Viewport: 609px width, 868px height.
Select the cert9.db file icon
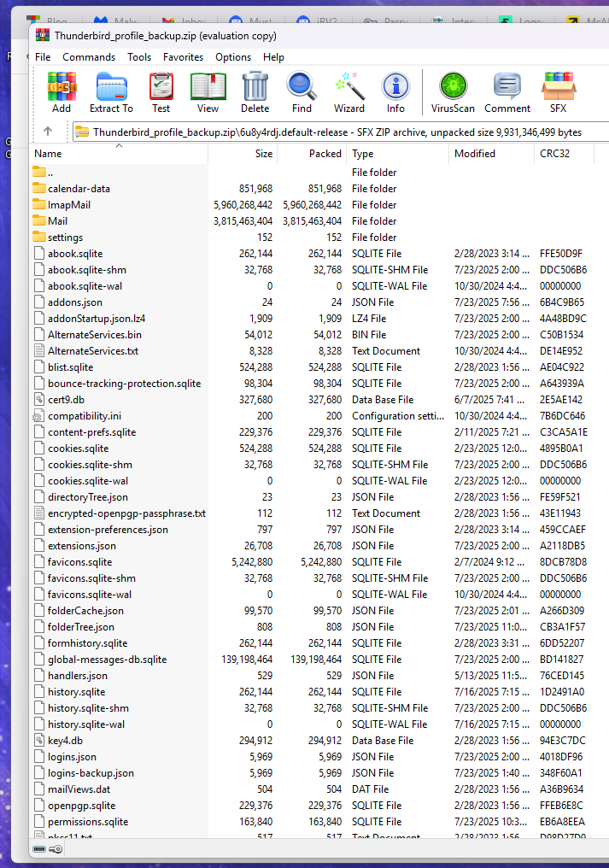click(x=38, y=400)
